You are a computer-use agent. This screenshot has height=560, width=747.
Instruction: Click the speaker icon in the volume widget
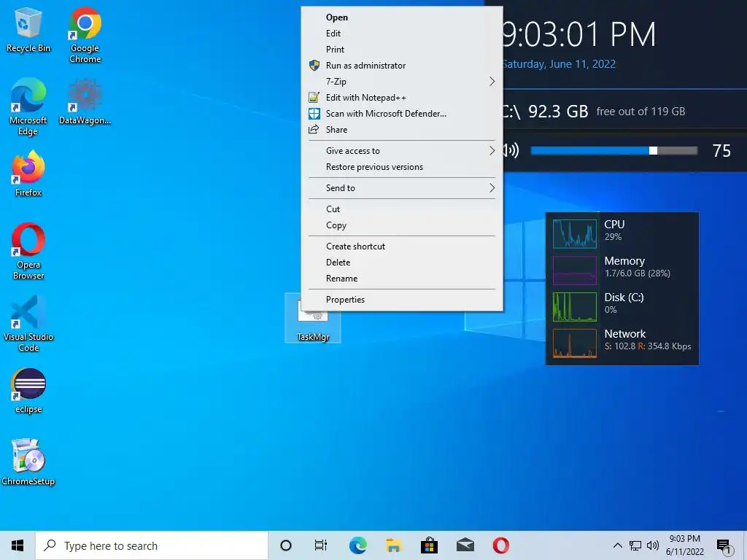(x=511, y=151)
